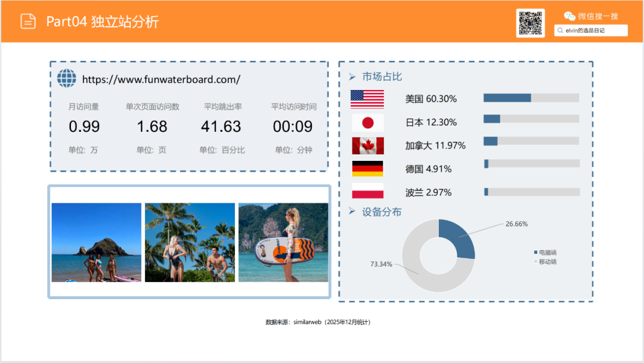Click the document icon beside Part04 title

point(28,21)
